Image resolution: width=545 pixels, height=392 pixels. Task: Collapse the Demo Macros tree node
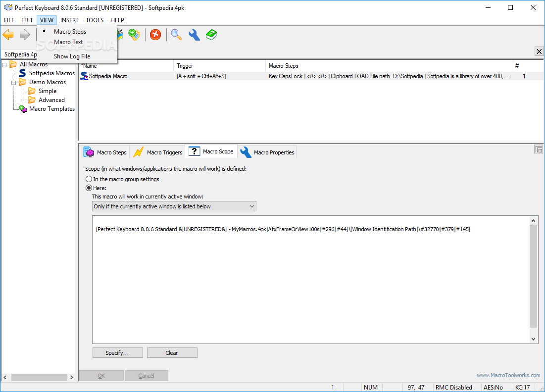[x=13, y=83]
